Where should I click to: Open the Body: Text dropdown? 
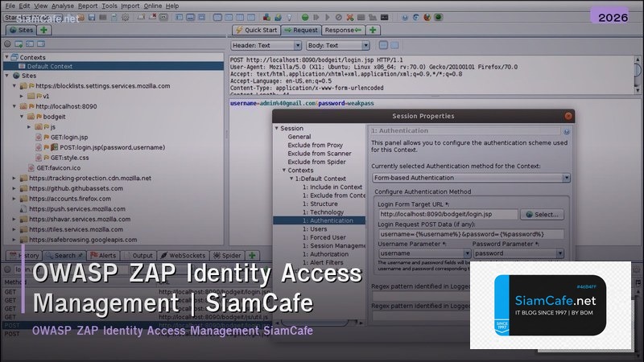pos(338,45)
